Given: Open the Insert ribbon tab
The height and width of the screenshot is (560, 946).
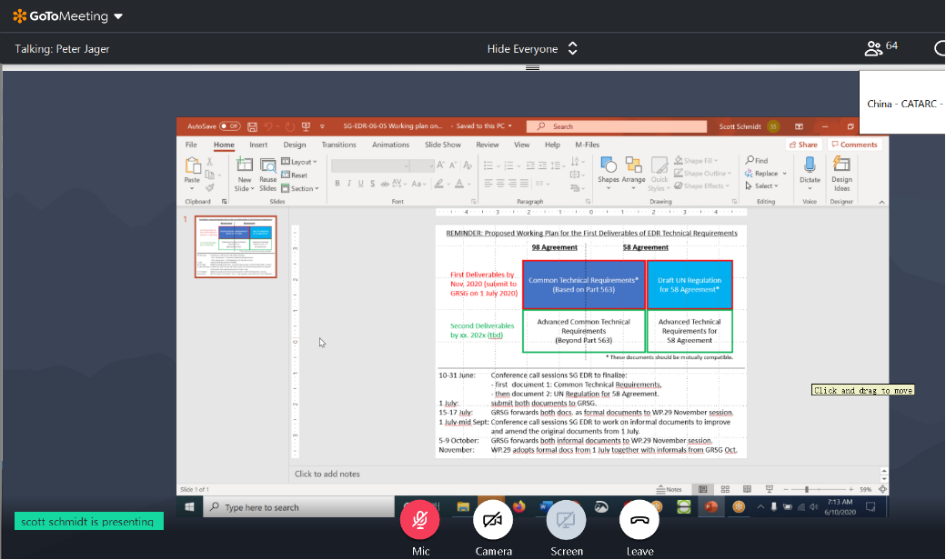Looking at the screenshot, I should coord(258,145).
